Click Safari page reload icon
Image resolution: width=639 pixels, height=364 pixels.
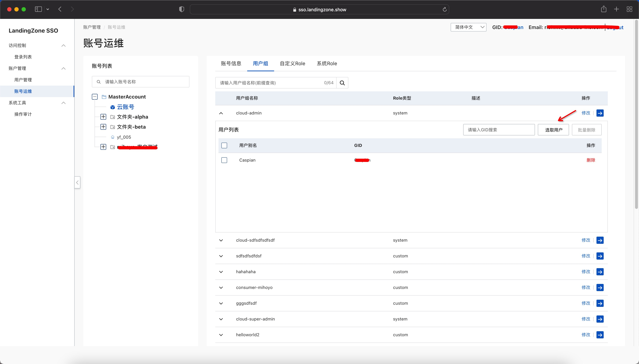[x=445, y=9]
